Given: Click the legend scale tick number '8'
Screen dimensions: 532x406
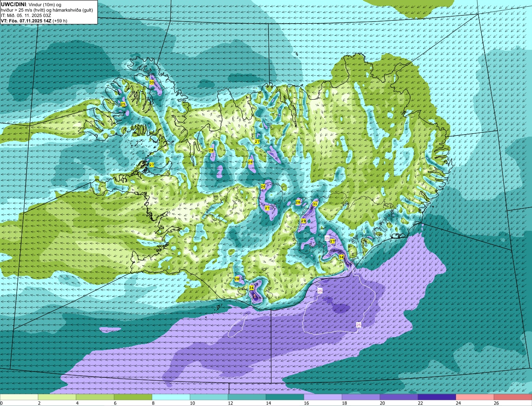Looking at the screenshot, I should tap(153, 403).
